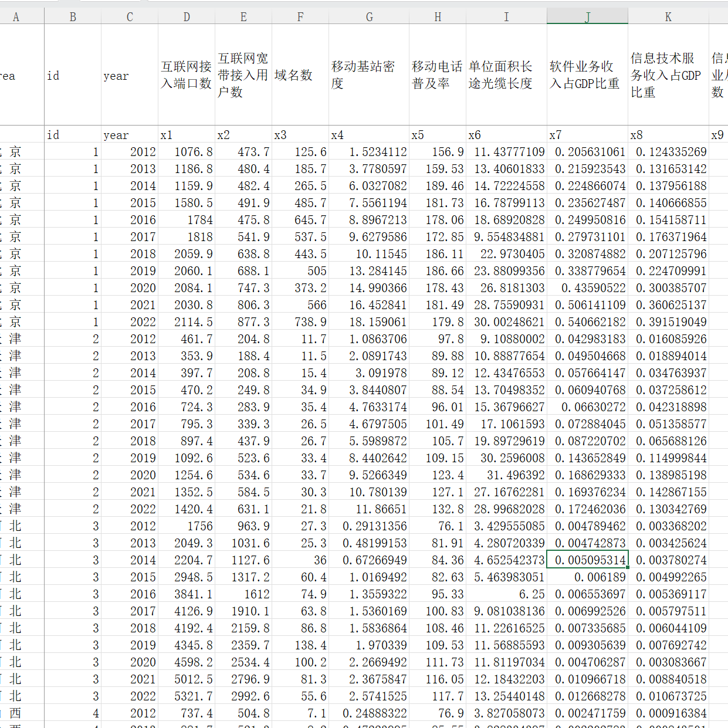Click the cell containing 108.46
Viewport: 728px width, 728px height.
coord(438,628)
